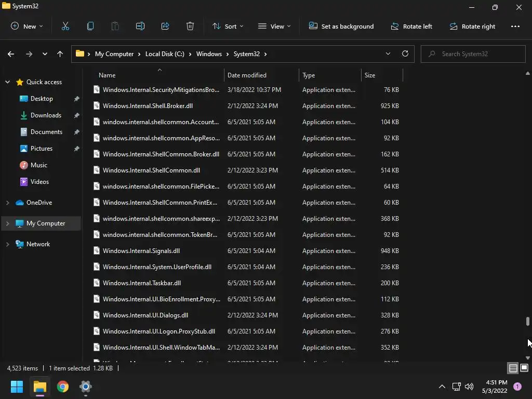Sort by the Size column header
The height and width of the screenshot is (399, 532).
tap(382, 75)
